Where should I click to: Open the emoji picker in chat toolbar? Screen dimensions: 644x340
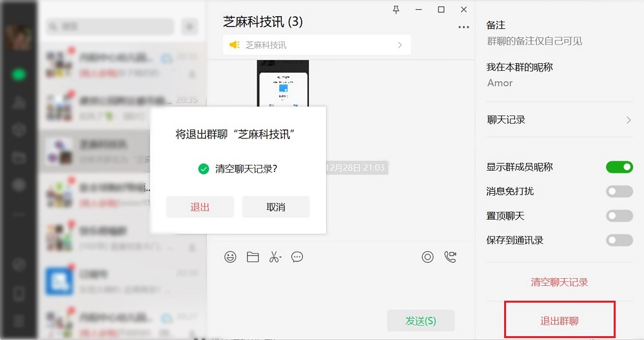[230, 257]
